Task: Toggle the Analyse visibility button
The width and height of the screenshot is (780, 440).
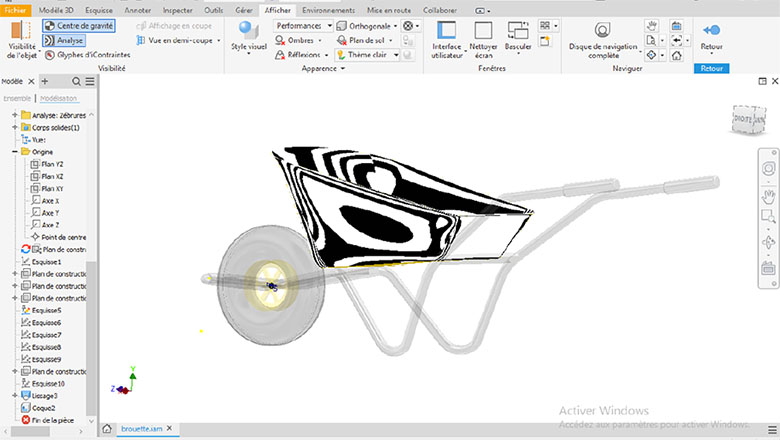Action: [x=64, y=40]
